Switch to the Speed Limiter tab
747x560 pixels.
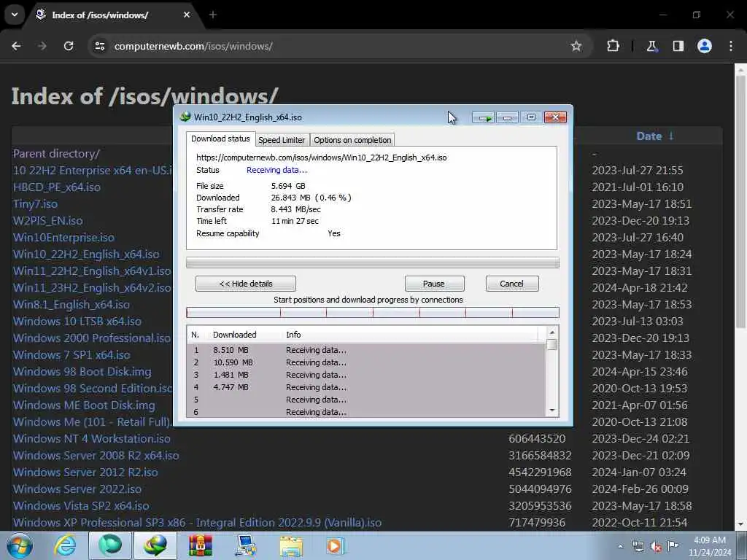point(282,140)
